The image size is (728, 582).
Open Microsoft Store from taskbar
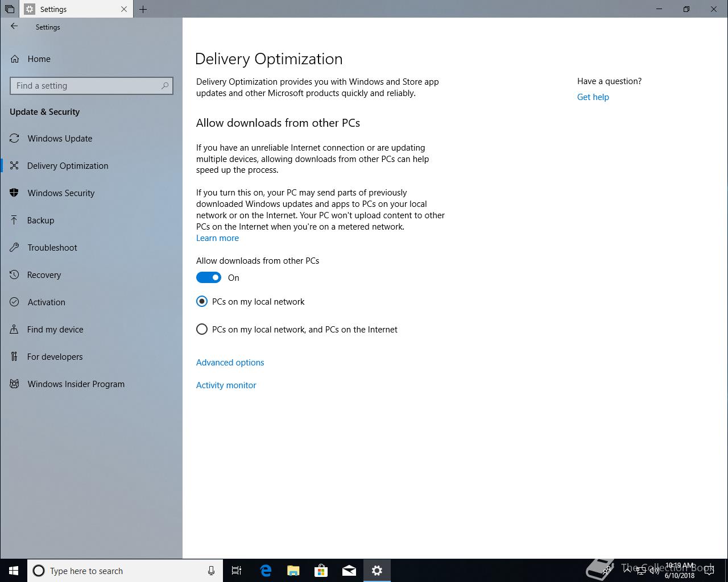click(321, 571)
